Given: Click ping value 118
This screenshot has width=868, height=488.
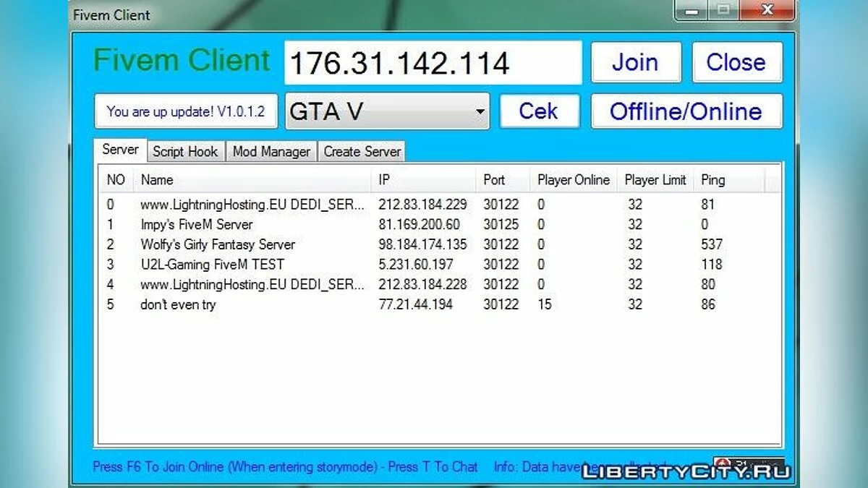Looking at the screenshot, I should coord(712,265).
